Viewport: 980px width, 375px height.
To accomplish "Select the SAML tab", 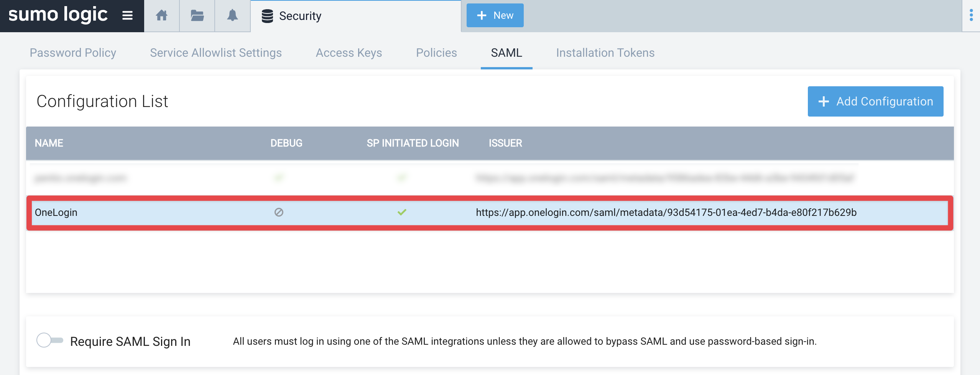I will (x=506, y=53).
